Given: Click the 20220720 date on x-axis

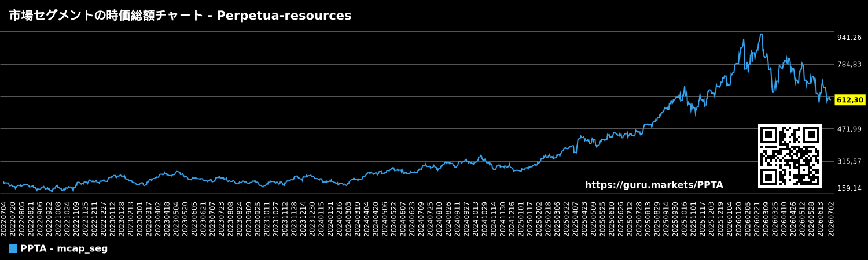Looking at the screenshot, I should click(13, 218).
